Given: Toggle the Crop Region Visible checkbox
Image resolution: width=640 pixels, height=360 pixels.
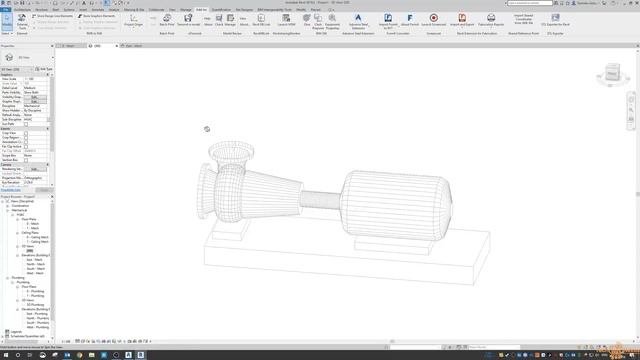Looking at the screenshot, I should tap(26, 138).
